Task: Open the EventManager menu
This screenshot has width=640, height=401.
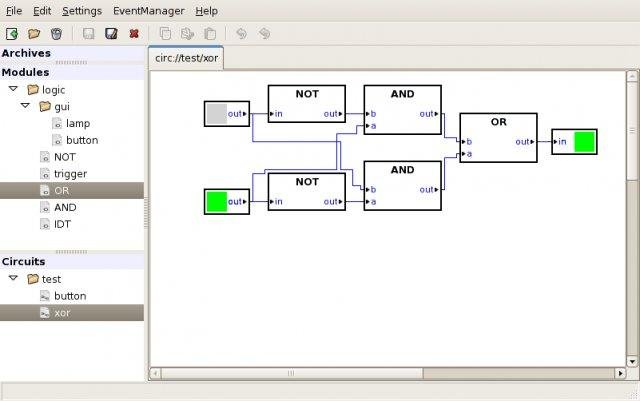Action: 149,11
